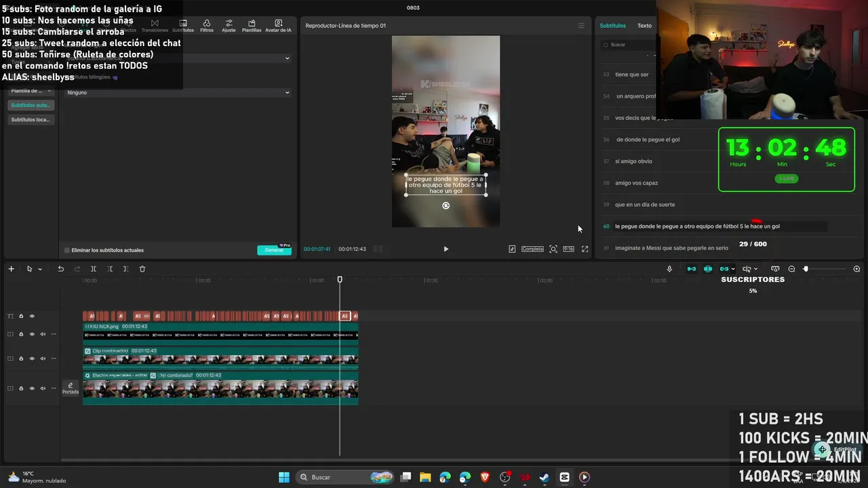The width and height of the screenshot is (868, 488).
Task: Select the Efectos especiales bottom clip
Action: tap(220, 388)
